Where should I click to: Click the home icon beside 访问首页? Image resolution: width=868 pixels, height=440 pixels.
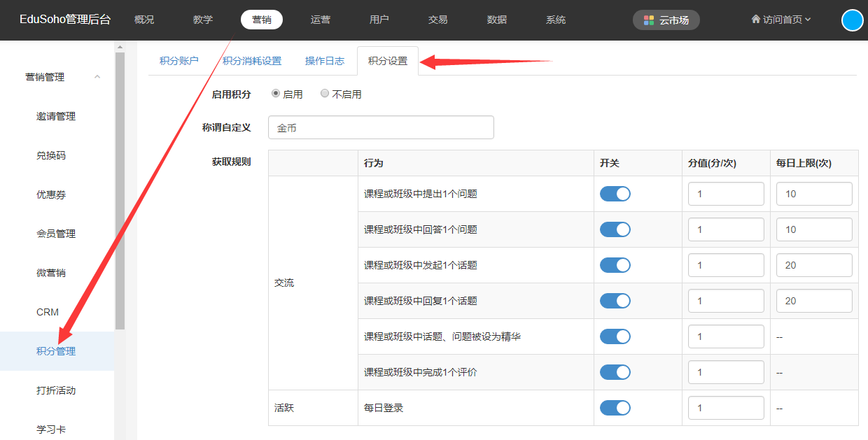pyautogui.click(x=756, y=20)
